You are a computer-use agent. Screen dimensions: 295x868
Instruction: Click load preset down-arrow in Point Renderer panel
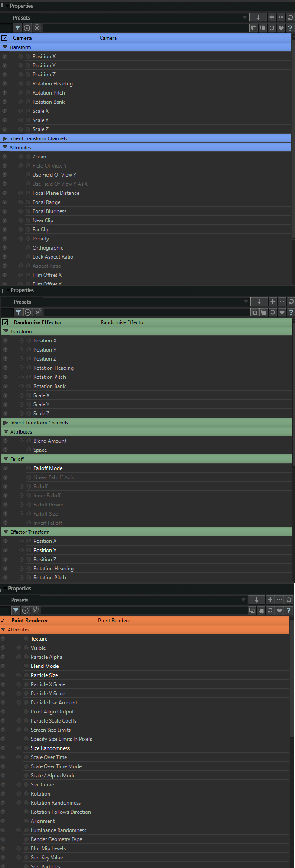pos(256,600)
